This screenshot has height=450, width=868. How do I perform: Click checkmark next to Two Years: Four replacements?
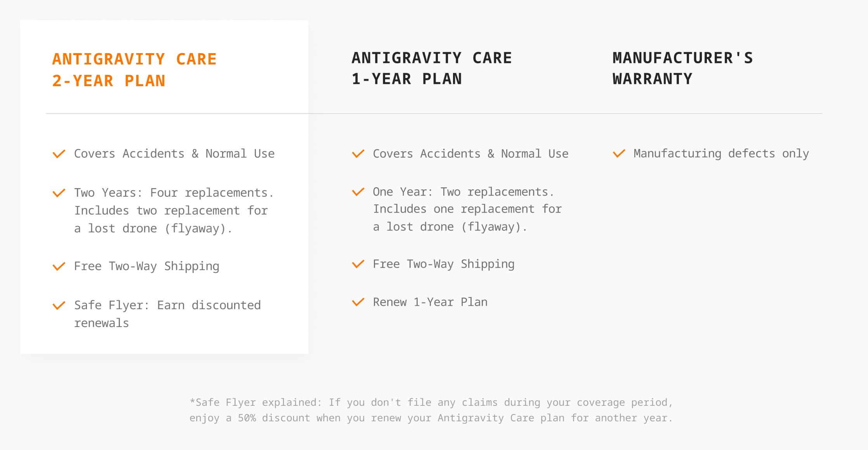point(59,193)
